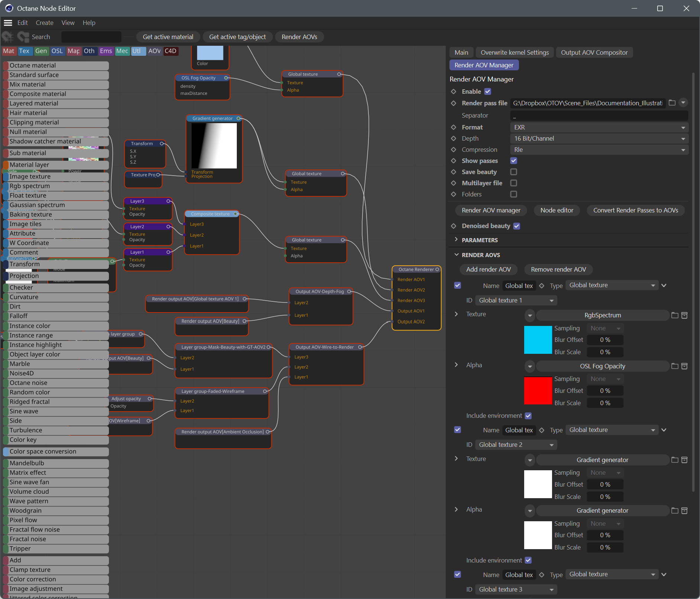Click the Get active material button
The image size is (700, 599).
coord(168,37)
